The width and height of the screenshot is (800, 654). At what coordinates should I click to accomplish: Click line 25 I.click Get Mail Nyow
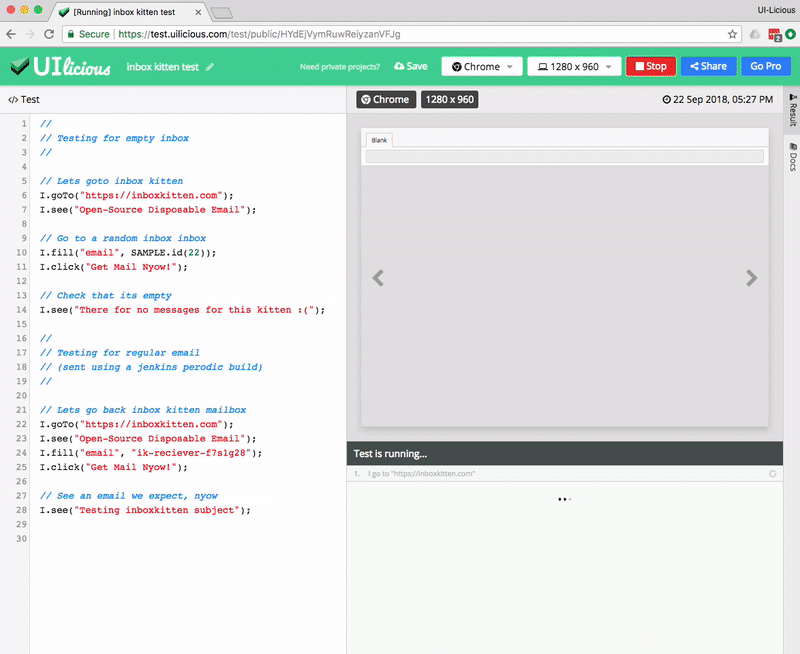pyautogui.click(x=114, y=467)
